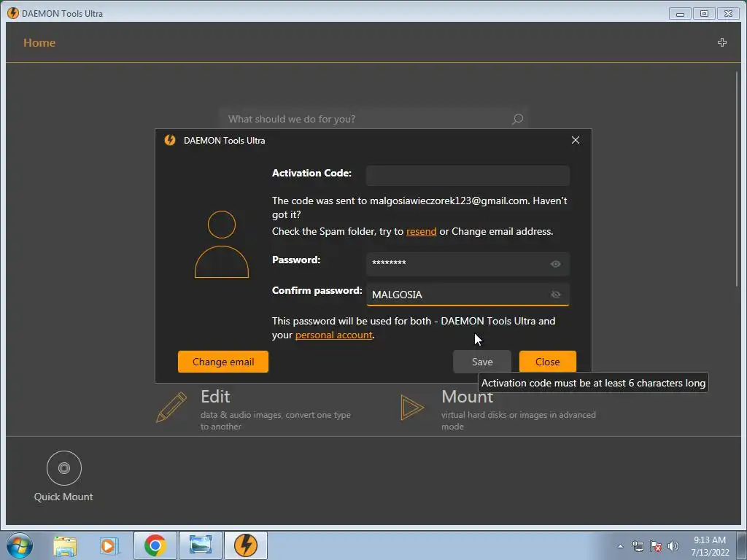Open the picture viewer taskbar icon
Screen dimensions: 747x560
(201, 545)
